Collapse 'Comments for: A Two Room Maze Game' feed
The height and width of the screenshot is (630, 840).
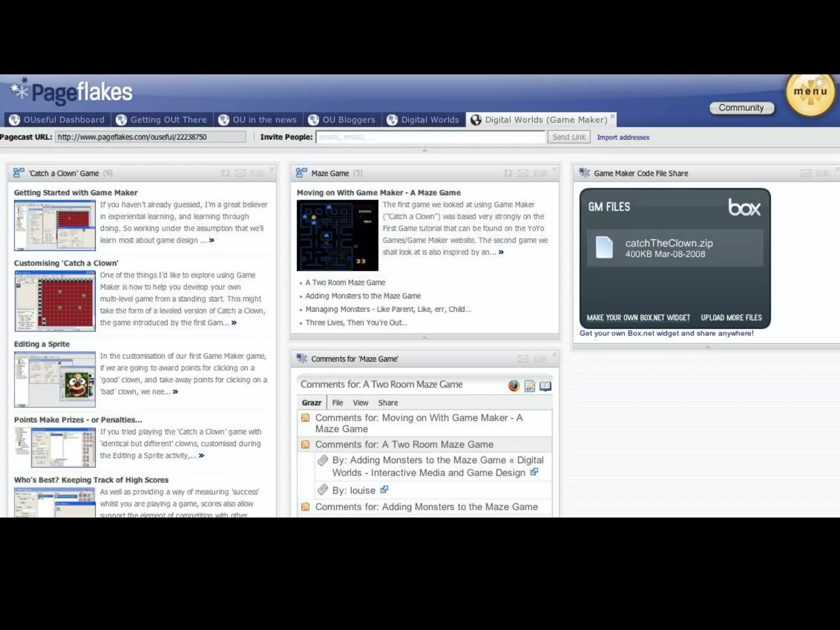coord(404,445)
